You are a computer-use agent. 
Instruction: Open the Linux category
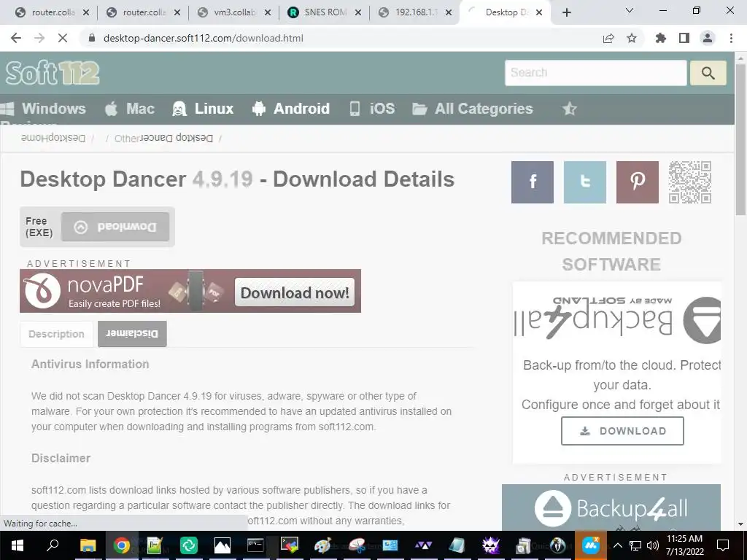point(203,109)
